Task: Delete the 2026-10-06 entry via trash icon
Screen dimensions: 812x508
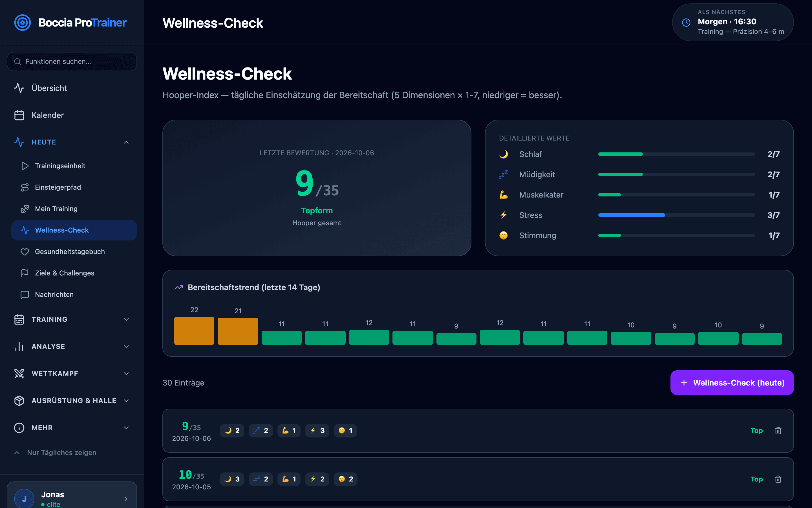Action: [x=778, y=431]
